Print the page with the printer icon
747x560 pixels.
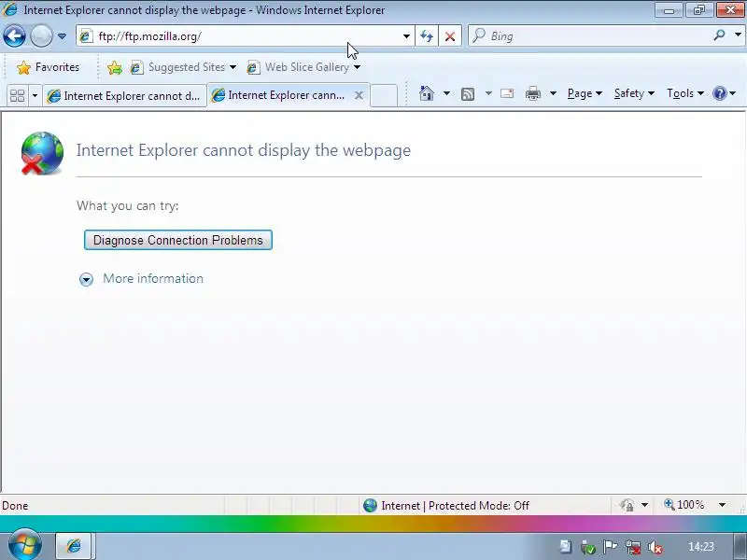(x=532, y=93)
